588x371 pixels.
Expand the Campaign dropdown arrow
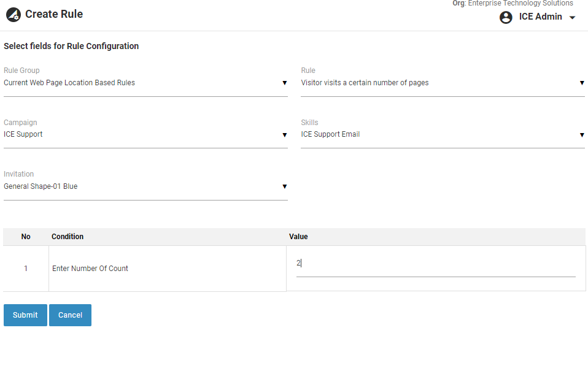(284, 135)
